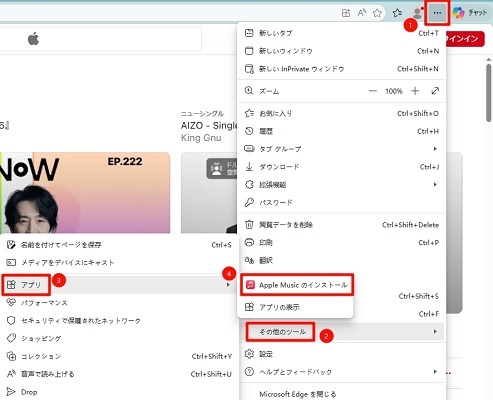
Task: Click the Read aloud toolbar icon
Action: [362, 13]
